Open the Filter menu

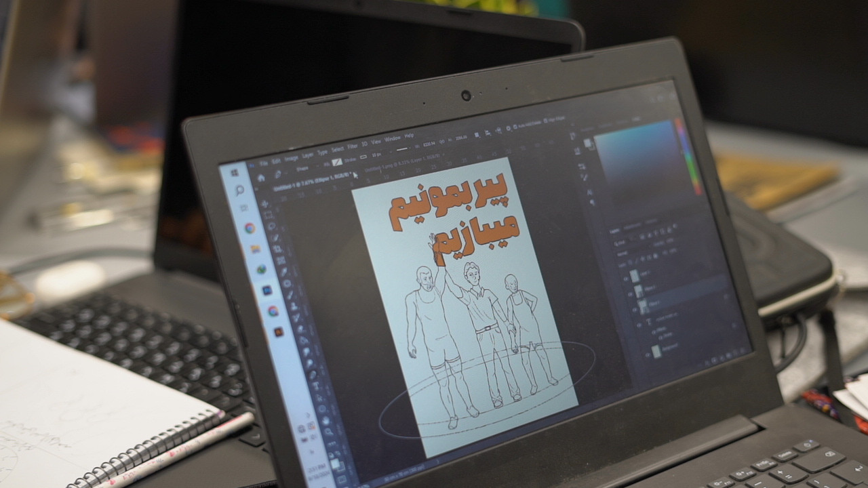pyautogui.click(x=353, y=146)
